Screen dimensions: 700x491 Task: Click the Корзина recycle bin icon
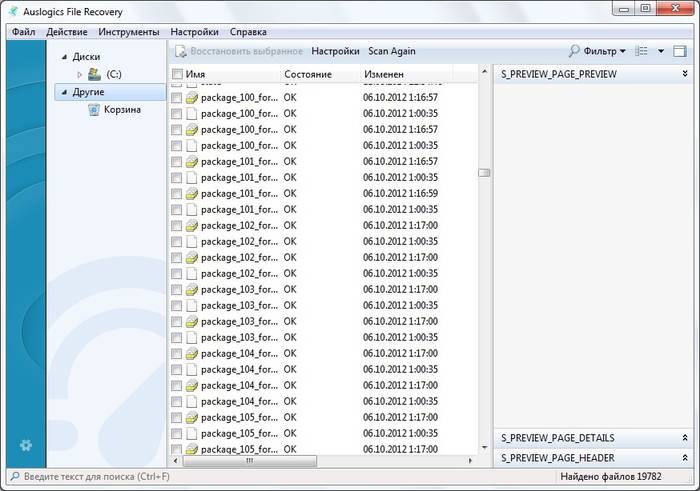[94, 110]
